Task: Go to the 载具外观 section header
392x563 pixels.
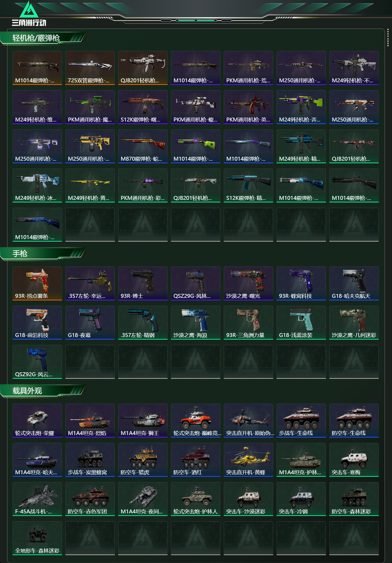Action: (x=27, y=391)
